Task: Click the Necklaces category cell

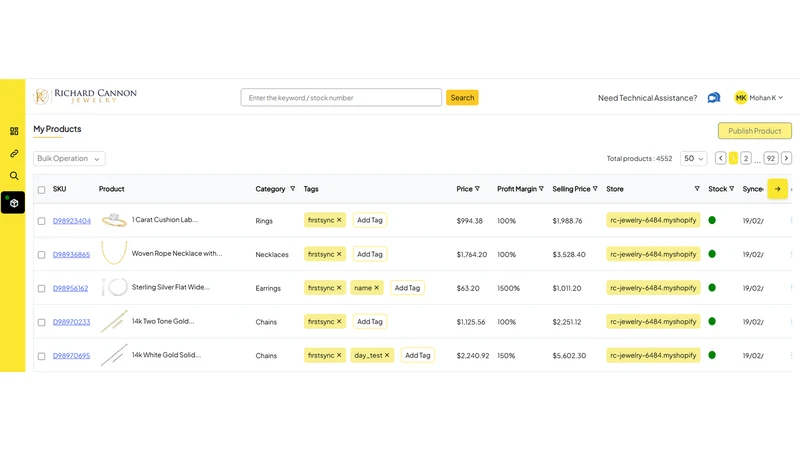Action: (x=272, y=255)
